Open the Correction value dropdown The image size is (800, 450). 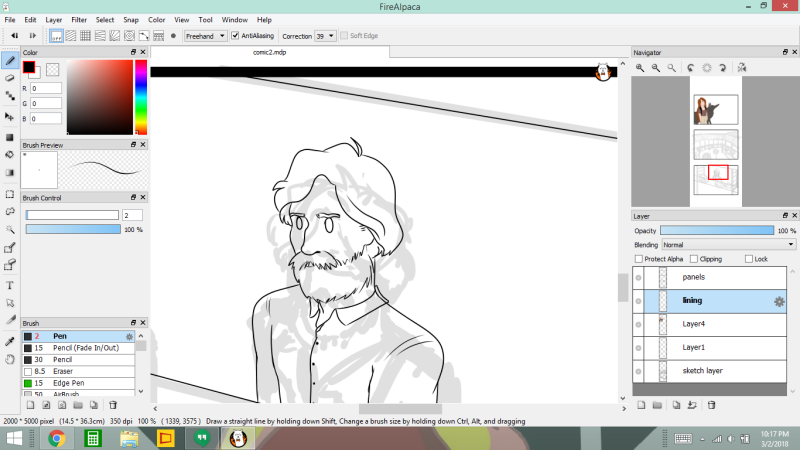(x=325, y=35)
